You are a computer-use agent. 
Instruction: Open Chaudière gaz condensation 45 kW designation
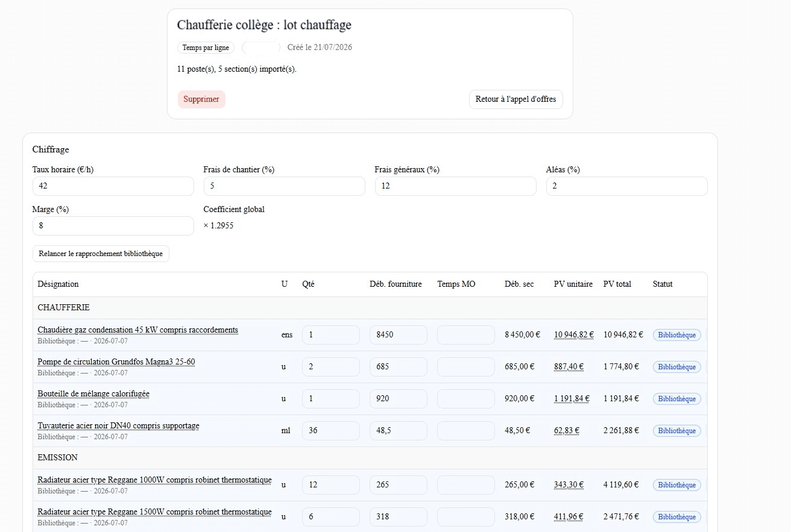click(137, 330)
